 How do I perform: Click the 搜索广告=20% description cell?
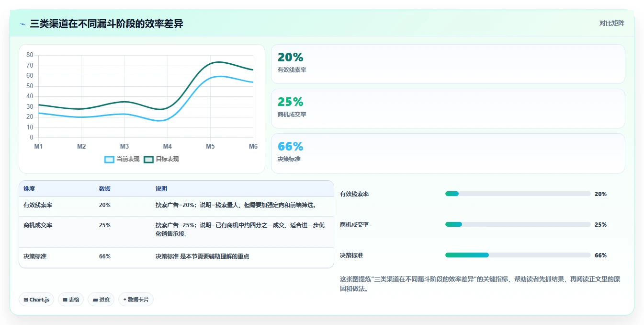click(237, 205)
